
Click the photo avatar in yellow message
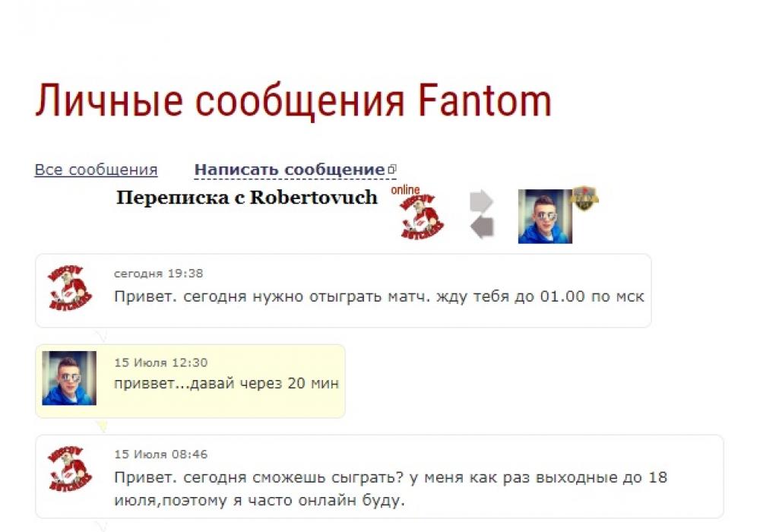click(69, 378)
